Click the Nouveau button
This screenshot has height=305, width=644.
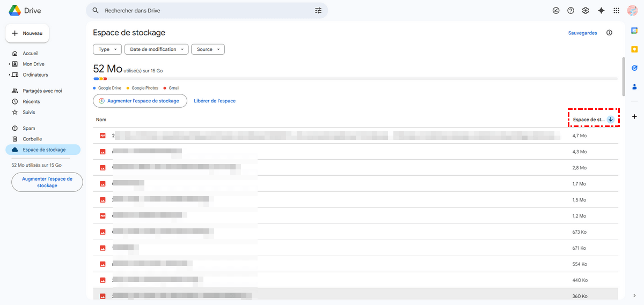pos(27,33)
